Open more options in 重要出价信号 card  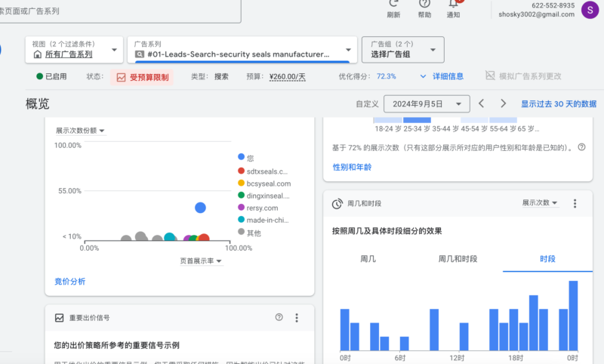296,318
